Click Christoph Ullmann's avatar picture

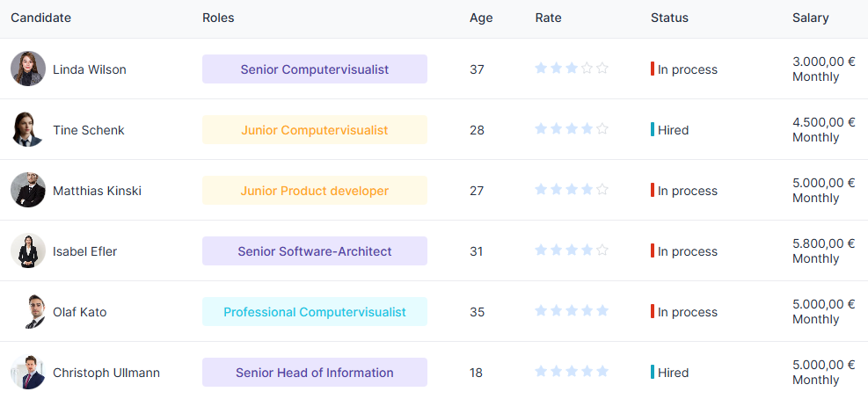pos(28,372)
